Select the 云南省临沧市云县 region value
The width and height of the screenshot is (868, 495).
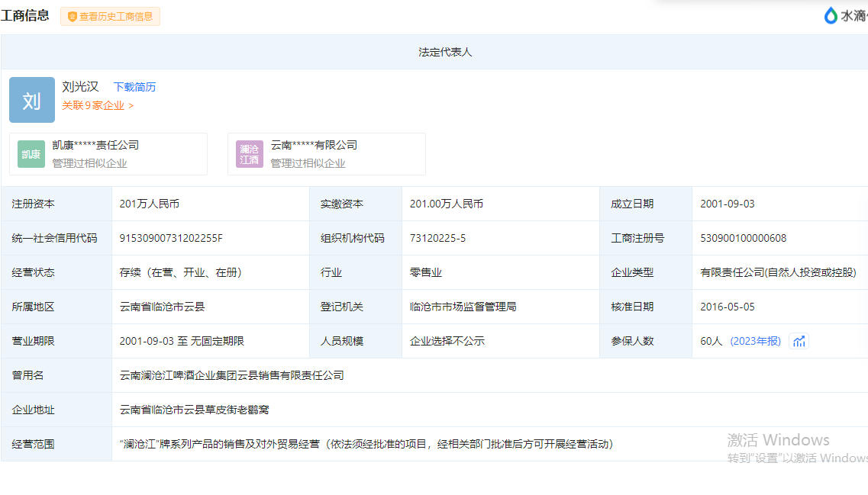162,307
